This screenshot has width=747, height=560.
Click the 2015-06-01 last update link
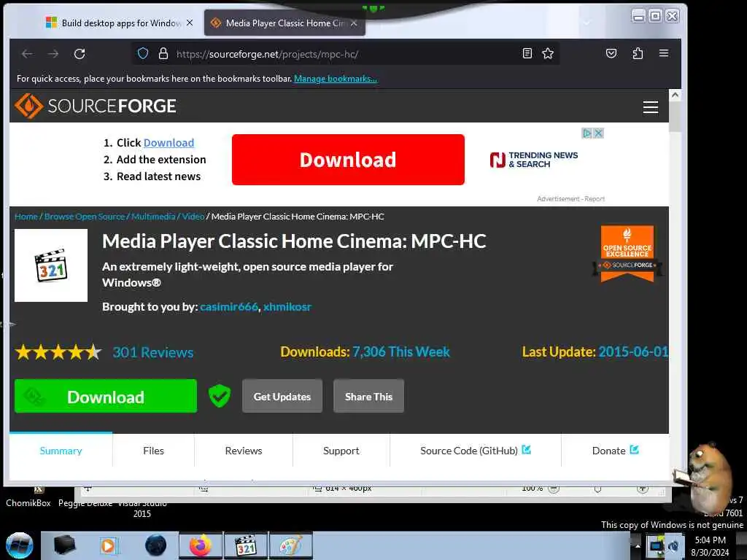(634, 352)
